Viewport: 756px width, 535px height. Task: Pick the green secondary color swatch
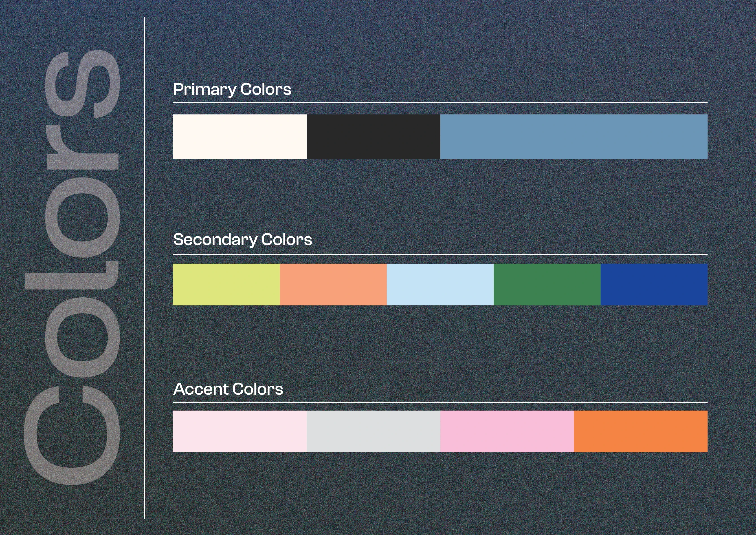click(x=547, y=284)
